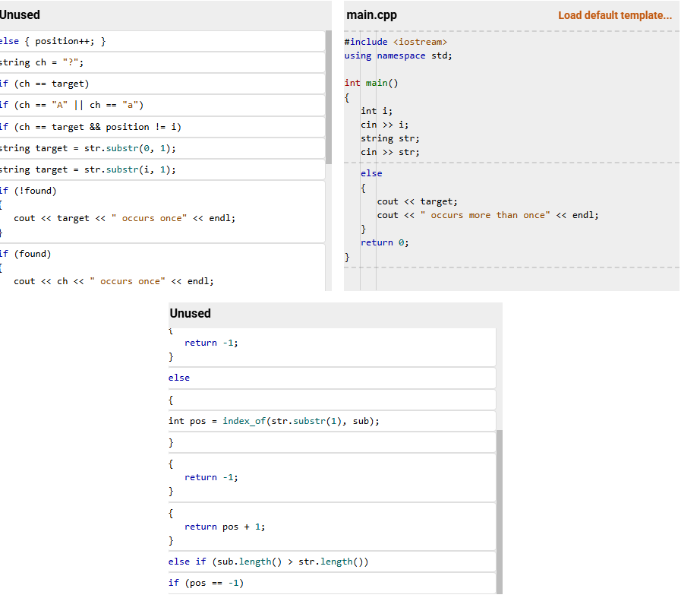Click the bottom Unused panel scrollbar thumb
The width and height of the screenshot is (700, 598).
pyautogui.click(x=499, y=512)
